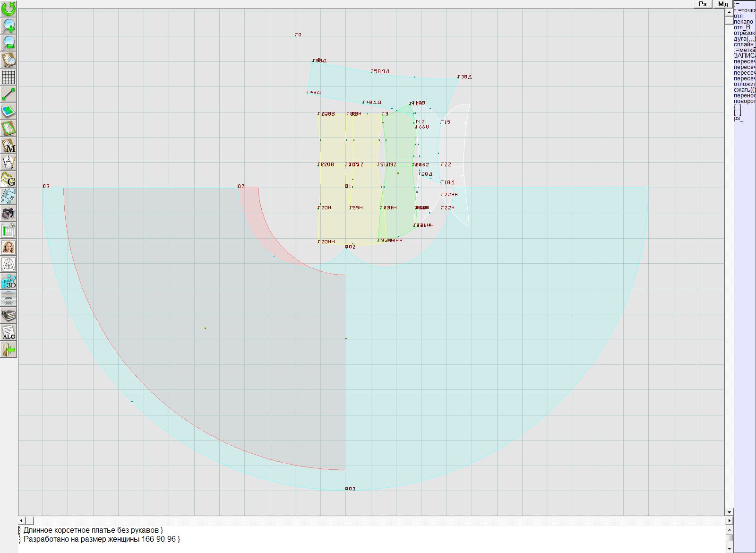Click the Мд button
Screen dimensions: 756x553
[x=723, y=4]
